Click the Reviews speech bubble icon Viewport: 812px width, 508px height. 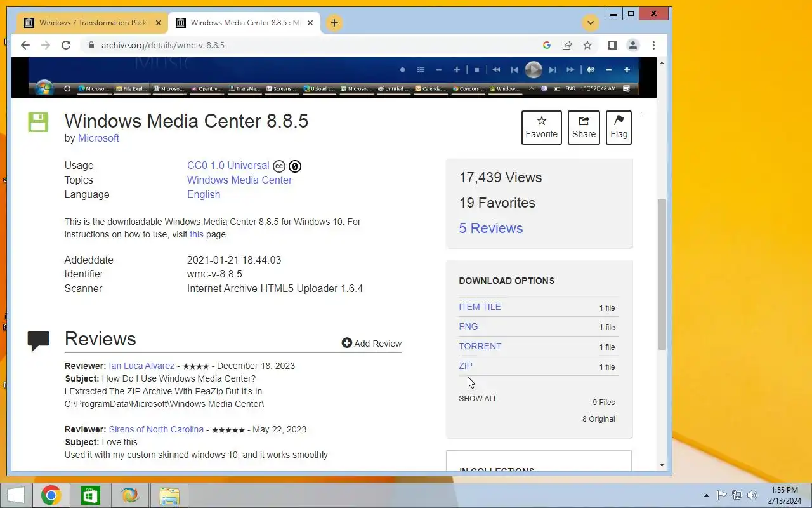coord(38,341)
